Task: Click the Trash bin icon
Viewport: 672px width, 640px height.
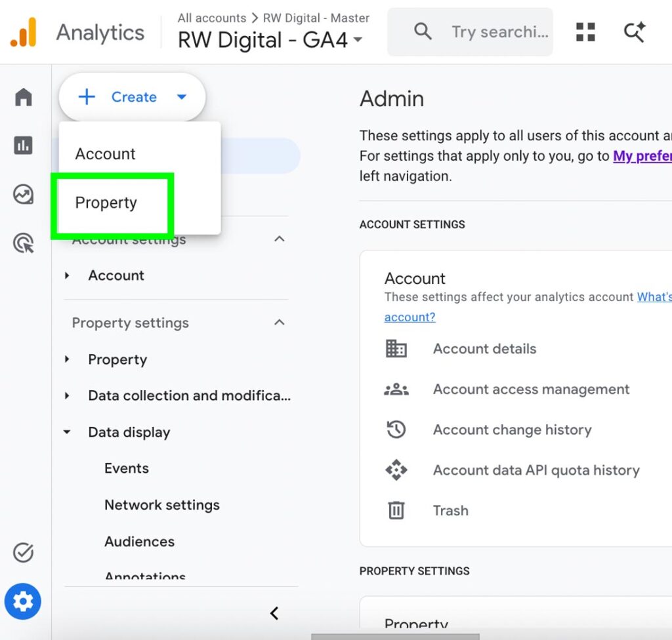Action: (x=396, y=510)
